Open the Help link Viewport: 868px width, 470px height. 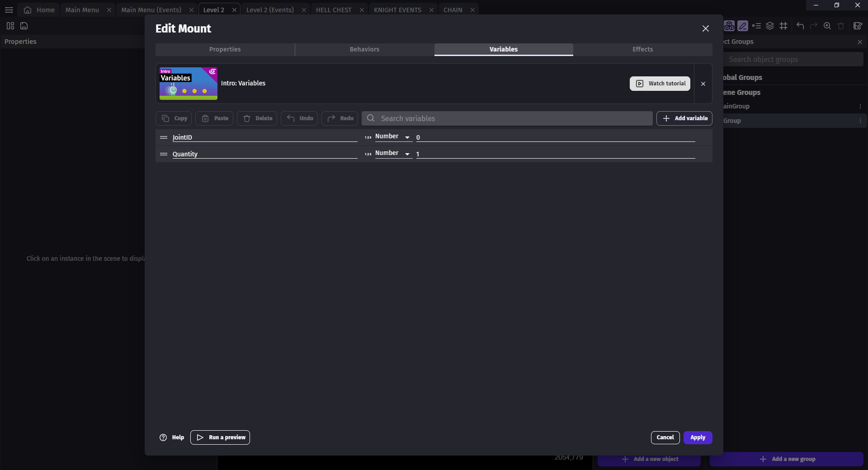(172, 437)
